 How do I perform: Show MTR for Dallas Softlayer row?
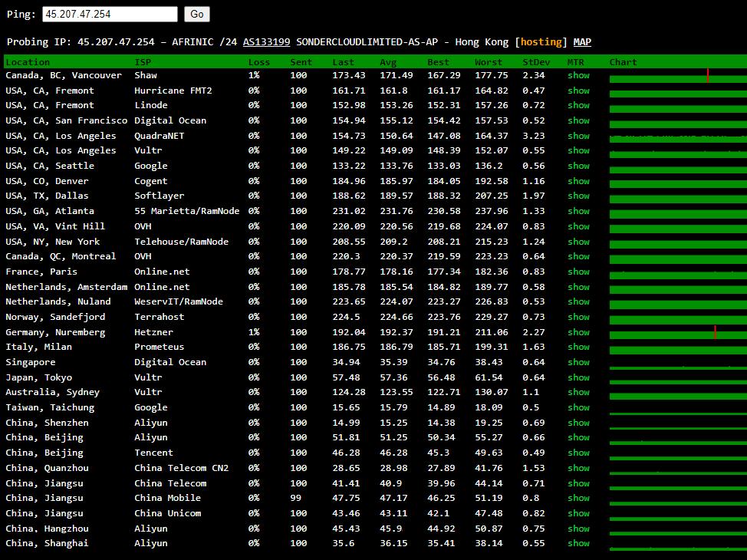click(578, 196)
